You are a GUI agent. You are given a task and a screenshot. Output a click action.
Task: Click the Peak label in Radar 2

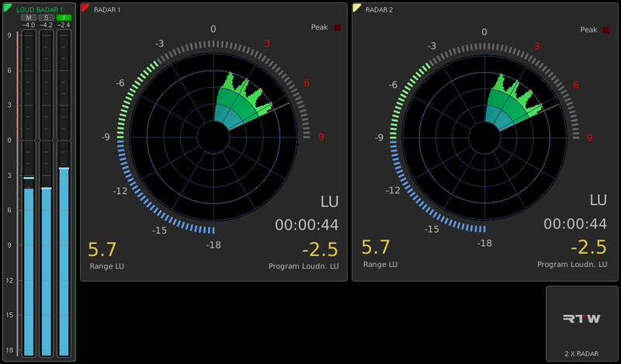[588, 29]
